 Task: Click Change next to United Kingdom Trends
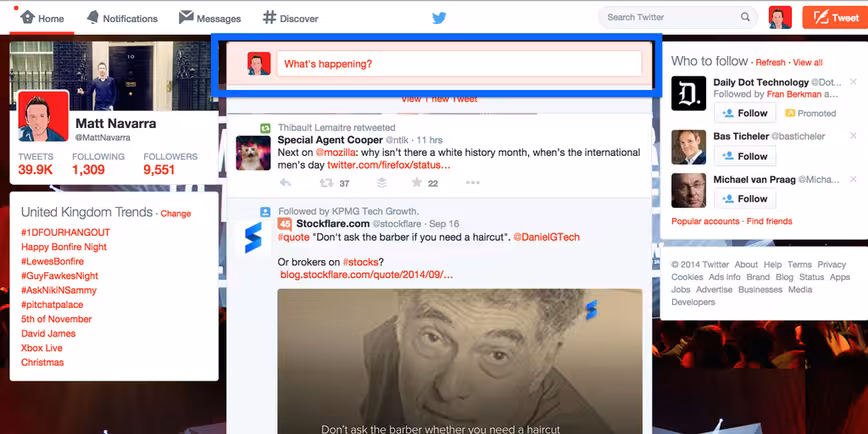pos(176,214)
